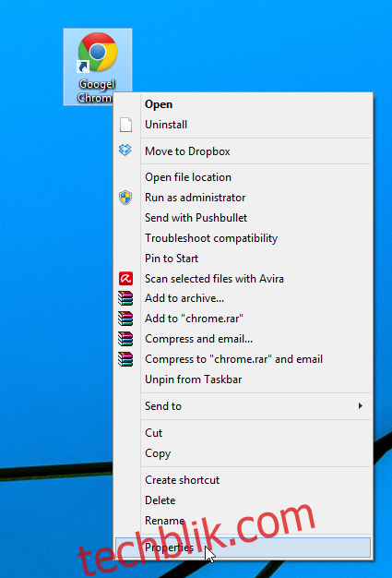Image resolution: width=392 pixels, height=578 pixels.
Task: Choose Create shortcut
Action: click(243, 480)
